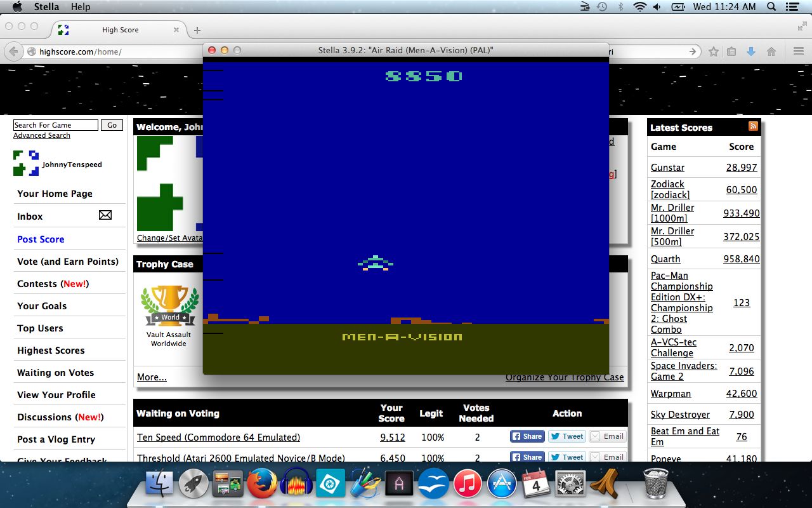
Task: Click the Quarth score 958,840
Action: [742, 259]
